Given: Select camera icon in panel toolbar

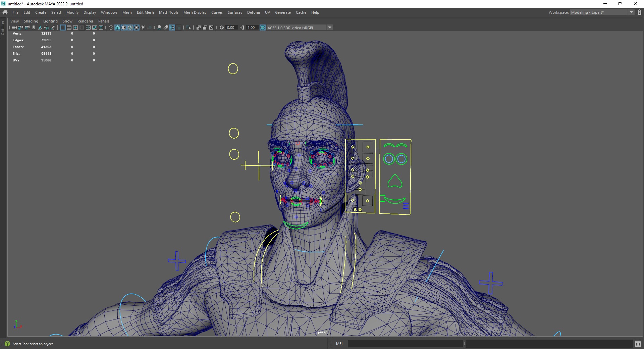Looking at the screenshot, I should [x=14, y=28].
